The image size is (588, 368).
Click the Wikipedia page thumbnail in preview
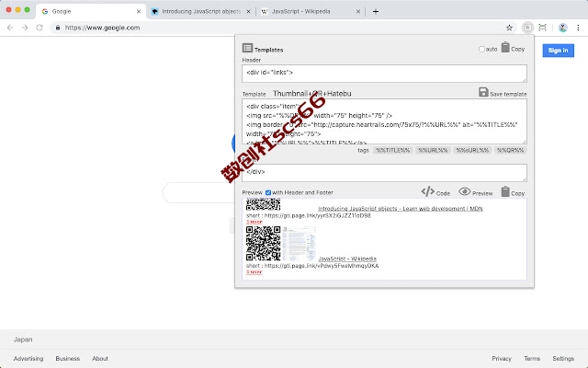[x=299, y=243]
